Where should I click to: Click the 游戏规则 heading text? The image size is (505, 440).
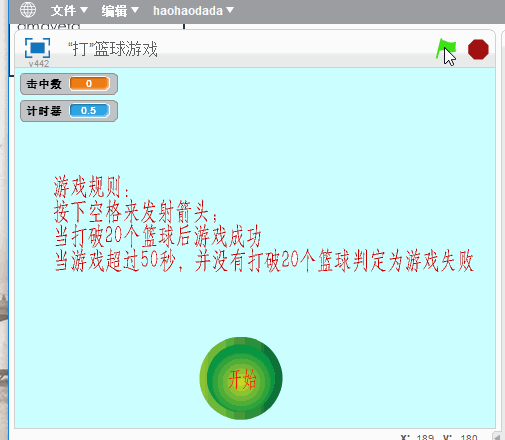point(91,187)
